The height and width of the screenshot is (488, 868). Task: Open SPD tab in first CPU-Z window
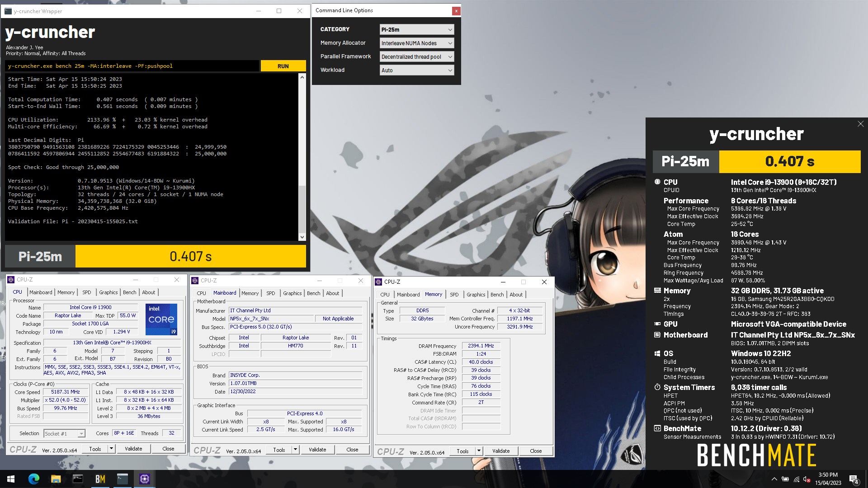(87, 292)
